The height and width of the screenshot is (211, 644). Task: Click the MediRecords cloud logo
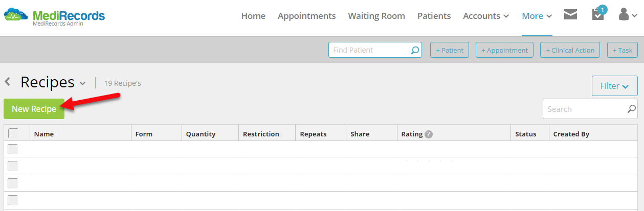(16, 15)
